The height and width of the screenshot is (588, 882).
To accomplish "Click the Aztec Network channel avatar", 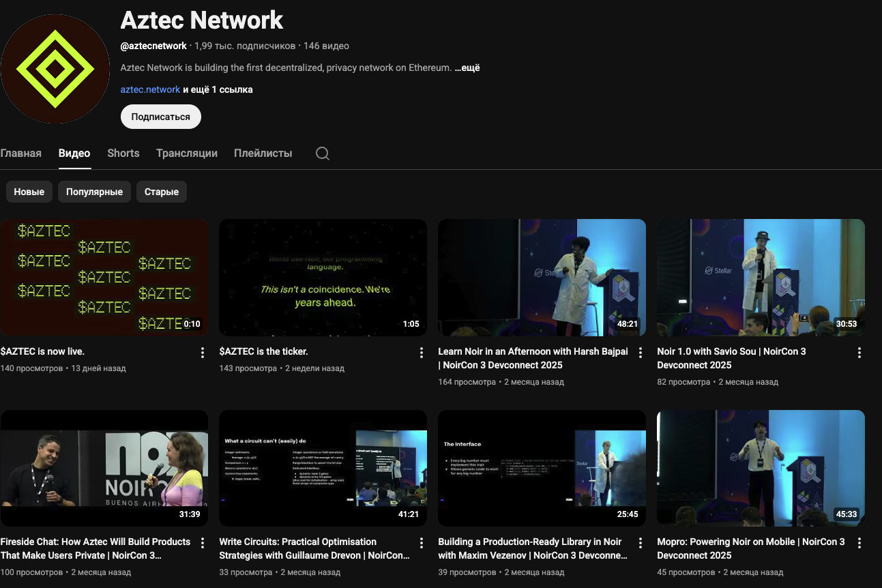I will click(x=55, y=69).
